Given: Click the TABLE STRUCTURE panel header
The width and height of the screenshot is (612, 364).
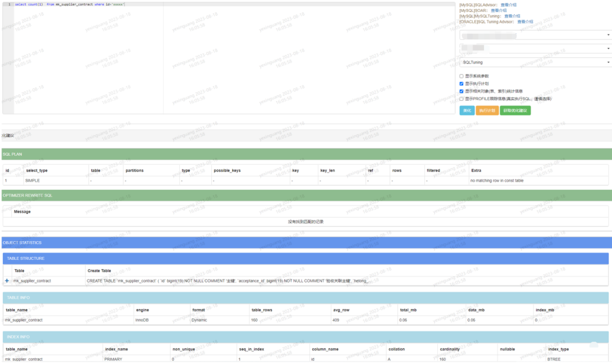Looking at the screenshot, I should pos(306,258).
